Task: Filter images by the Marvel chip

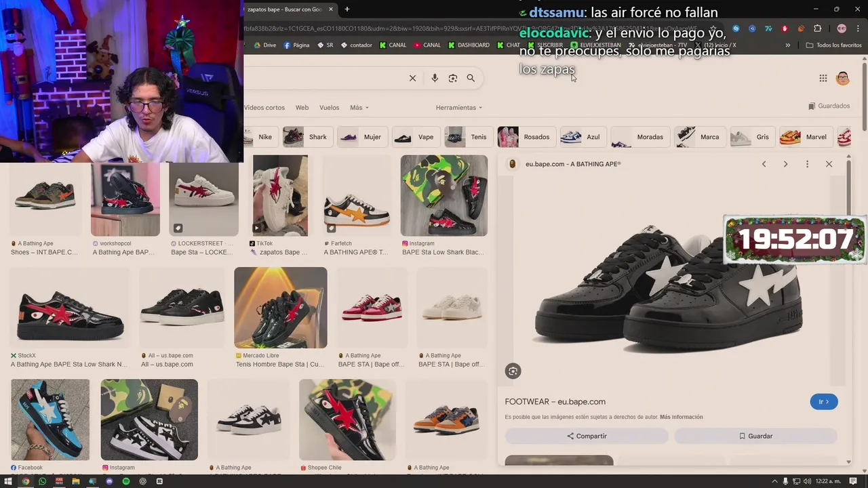Action: 806,137
